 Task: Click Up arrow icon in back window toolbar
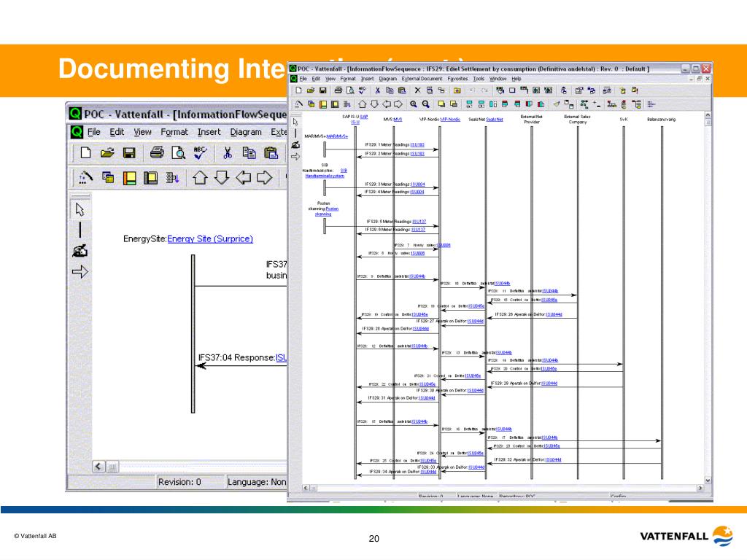pos(200,178)
